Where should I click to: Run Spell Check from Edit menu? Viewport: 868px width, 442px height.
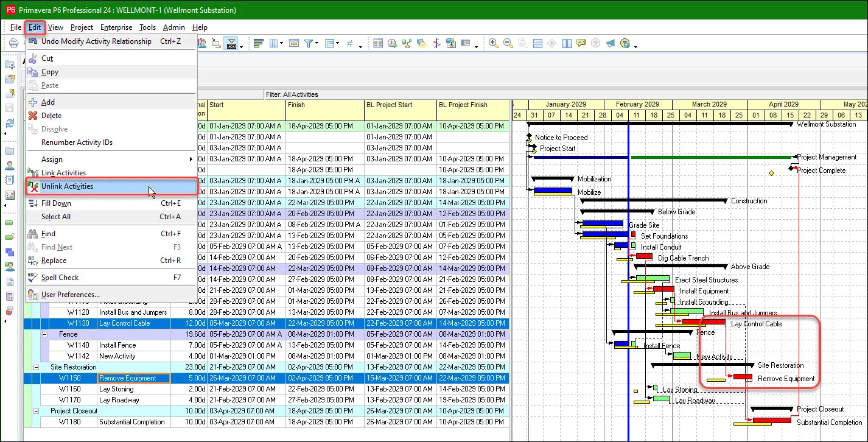111,278
